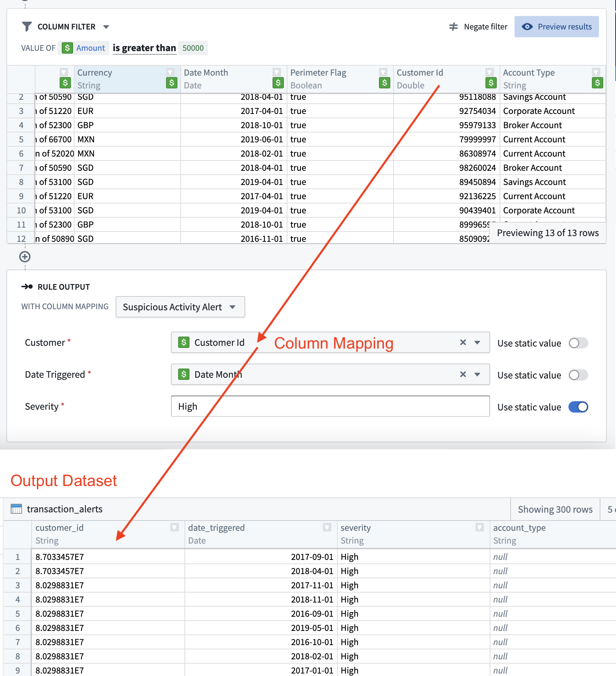Open the Currency column header dropdown

170,72
